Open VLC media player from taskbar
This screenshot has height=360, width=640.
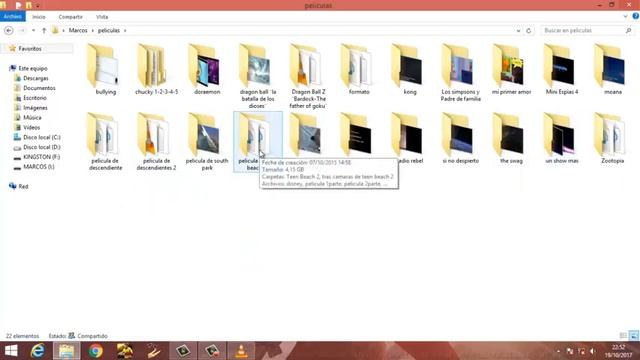[241, 351]
